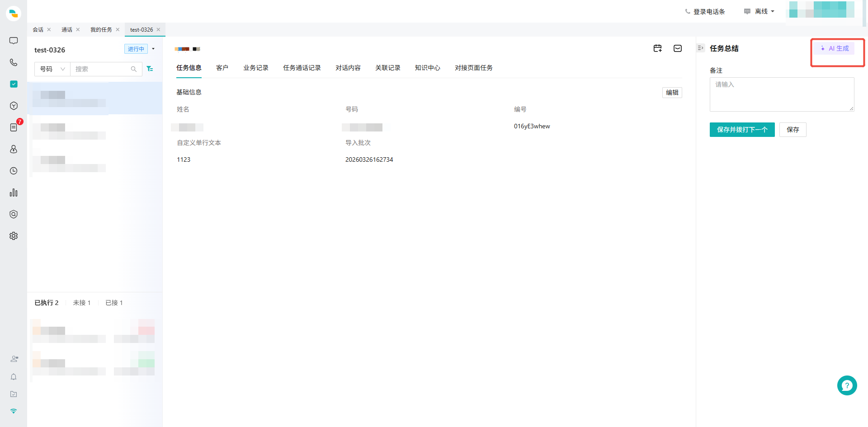Click the 保存 button
Screen dimensions: 868x427
(793, 130)
